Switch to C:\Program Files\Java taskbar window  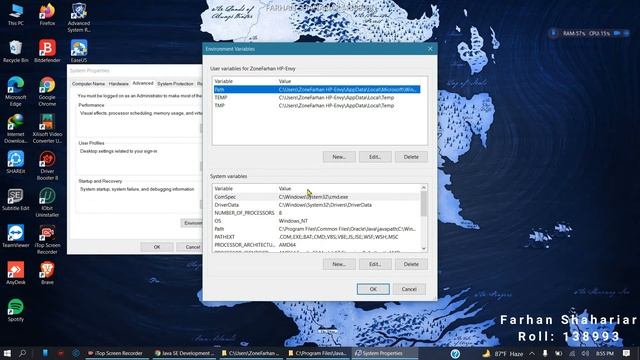tap(318, 353)
